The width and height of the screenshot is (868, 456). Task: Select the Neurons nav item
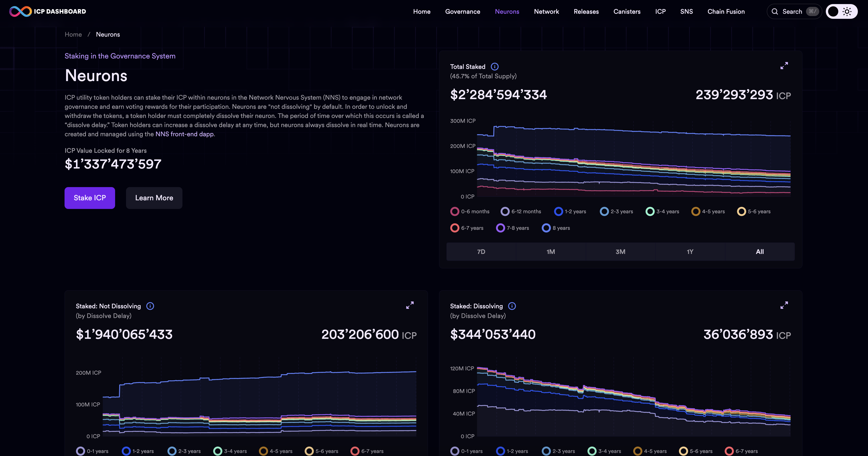507,11
